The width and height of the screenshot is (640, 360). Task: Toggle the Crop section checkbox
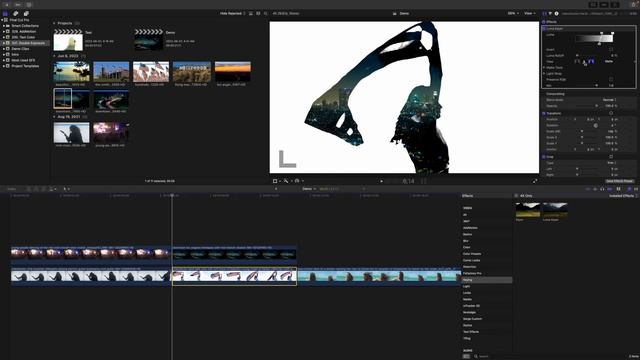[544, 156]
